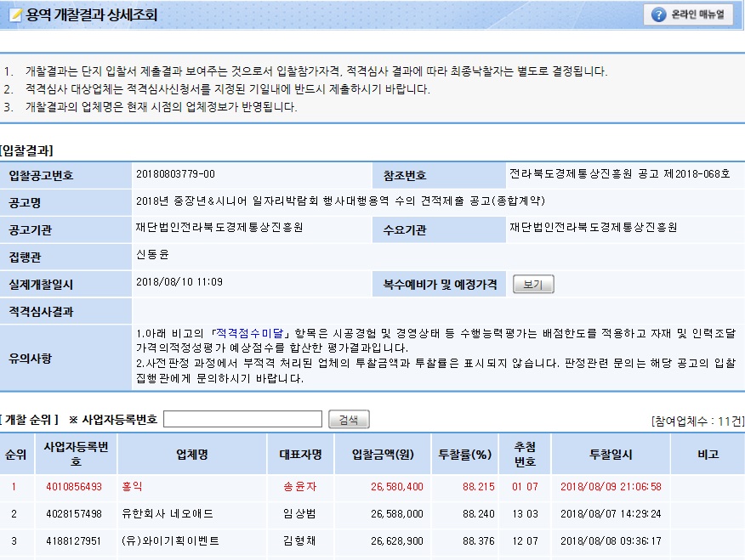This screenshot has height=560, width=745.
Task: Select company 유한회사 네오애드
Action: [x=168, y=514]
